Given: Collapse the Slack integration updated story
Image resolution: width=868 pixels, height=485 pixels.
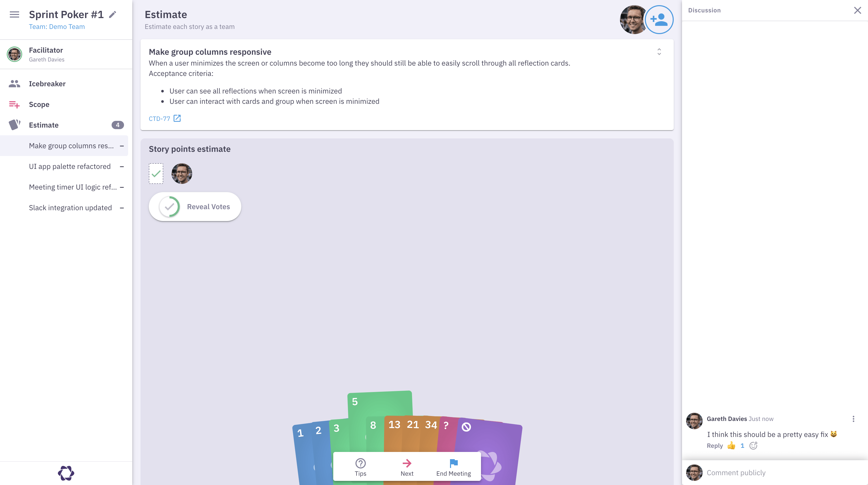Looking at the screenshot, I should [122, 207].
